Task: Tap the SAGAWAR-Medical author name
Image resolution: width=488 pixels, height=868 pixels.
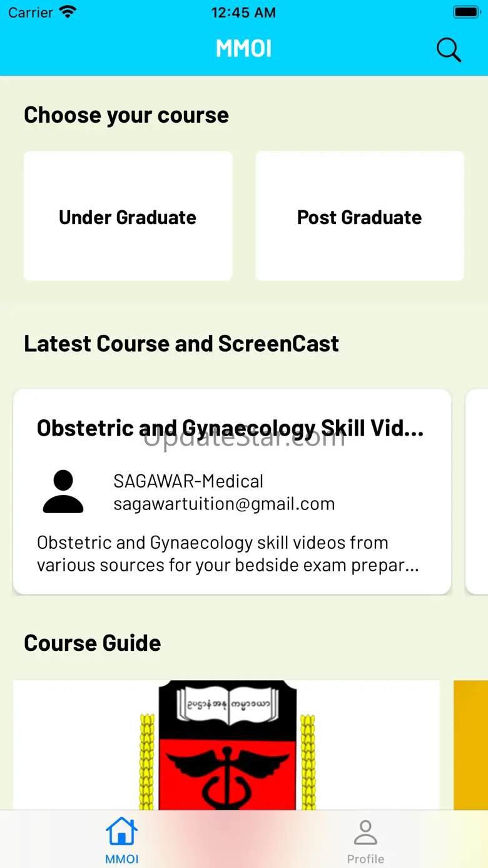Action: [188, 481]
